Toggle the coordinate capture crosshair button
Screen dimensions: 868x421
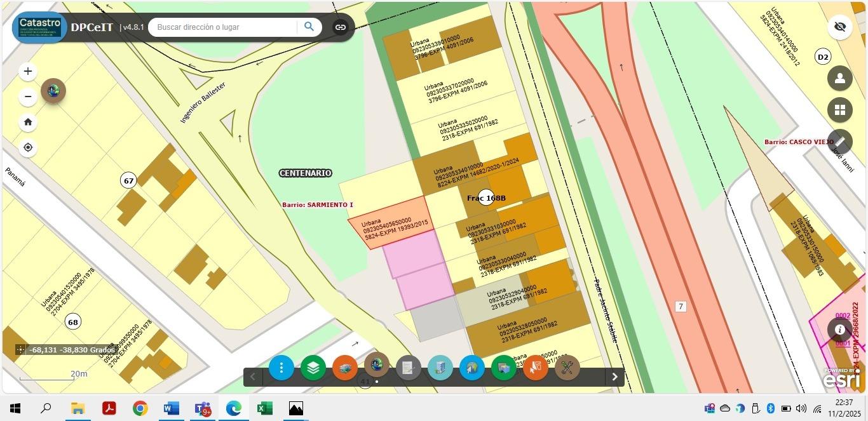(20, 350)
